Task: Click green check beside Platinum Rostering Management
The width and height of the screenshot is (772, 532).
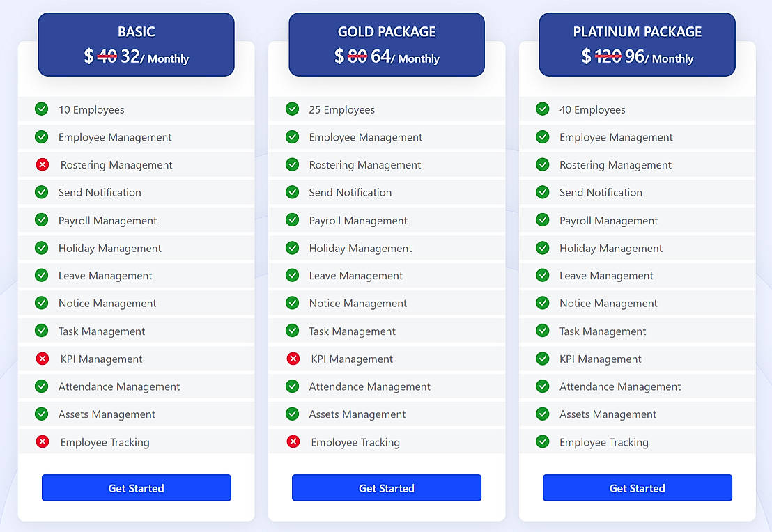Action: click(x=543, y=164)
